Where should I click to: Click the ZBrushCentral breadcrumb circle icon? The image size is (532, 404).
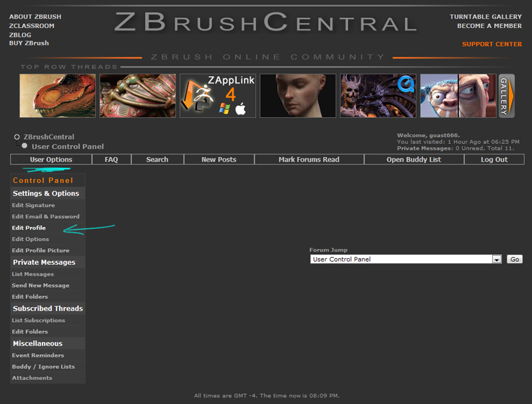[x=17, y=137]
